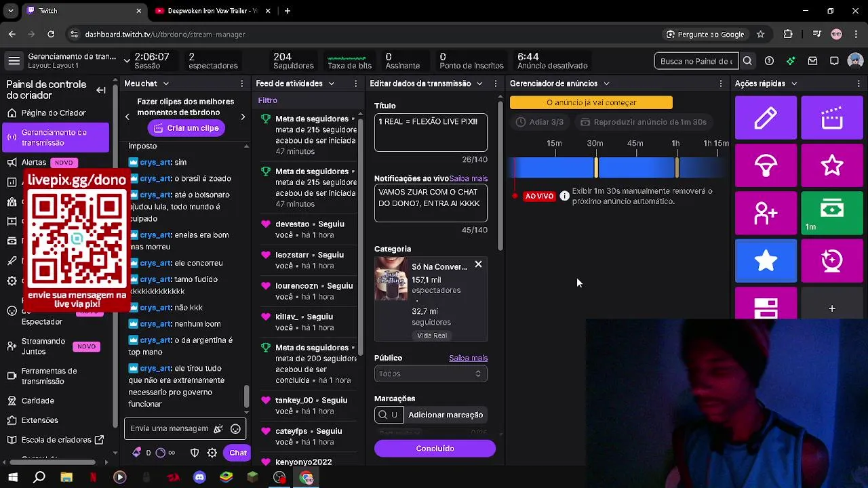Click Adicionar marcação button

pyautogui.click(x=446, y=415)
